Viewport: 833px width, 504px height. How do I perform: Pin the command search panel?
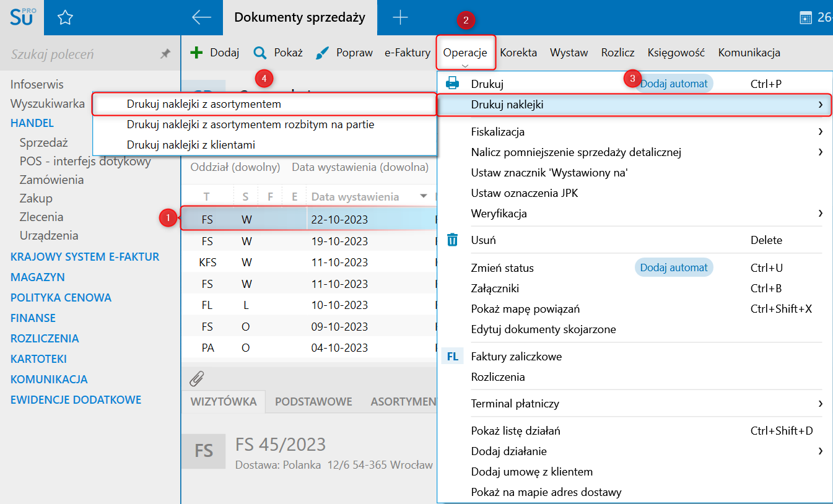tap(165, 54)
